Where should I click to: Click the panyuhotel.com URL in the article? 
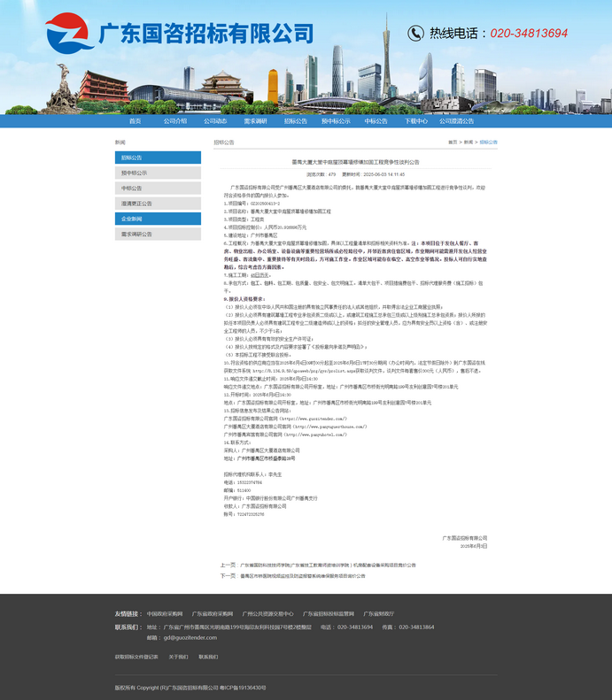tap(316, 435)
